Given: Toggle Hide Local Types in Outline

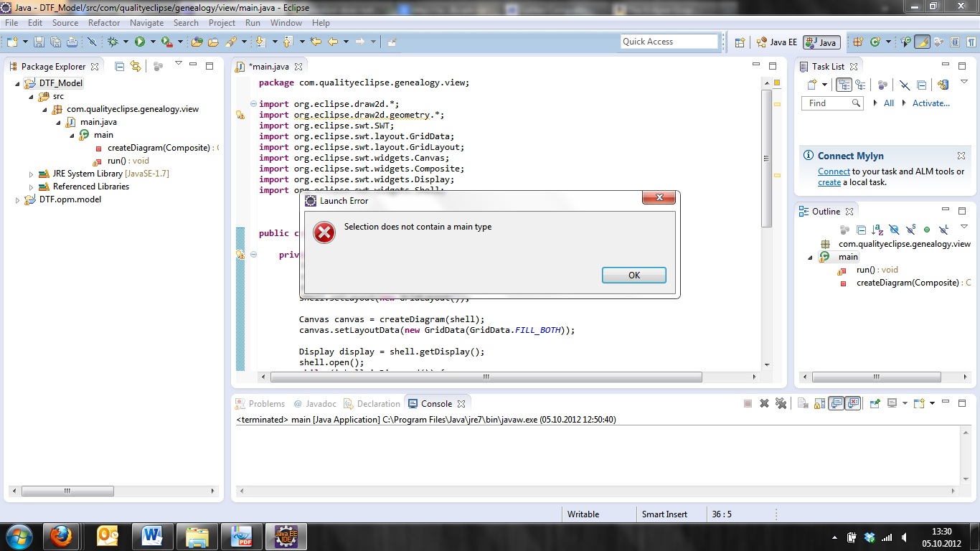Looking at the screenshot, I should (943, 230).
